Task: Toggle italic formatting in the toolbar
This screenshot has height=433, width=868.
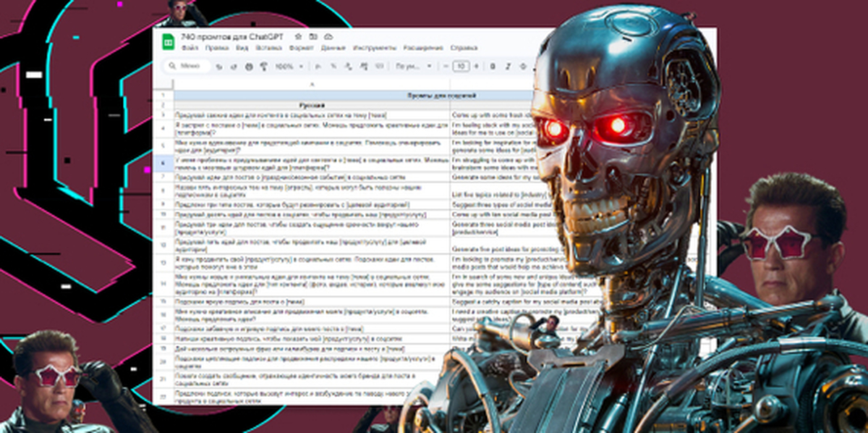Action: (508, 66)
